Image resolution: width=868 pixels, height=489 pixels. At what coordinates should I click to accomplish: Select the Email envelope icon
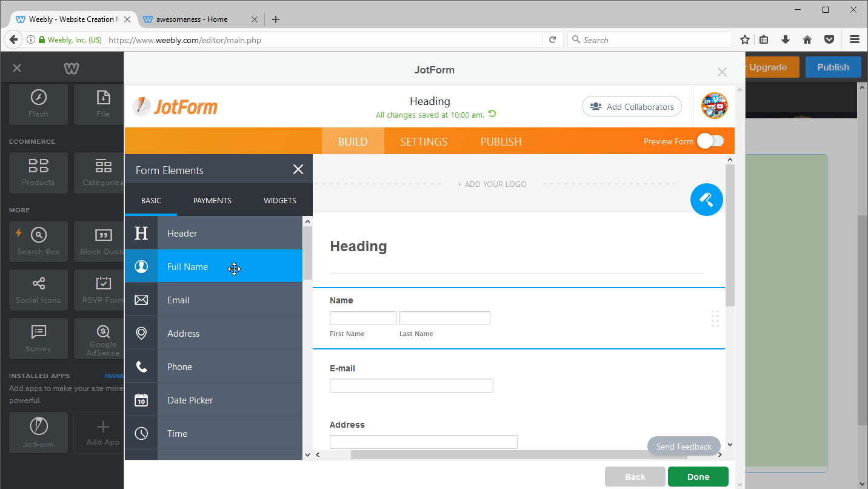[x=141, y=299]
